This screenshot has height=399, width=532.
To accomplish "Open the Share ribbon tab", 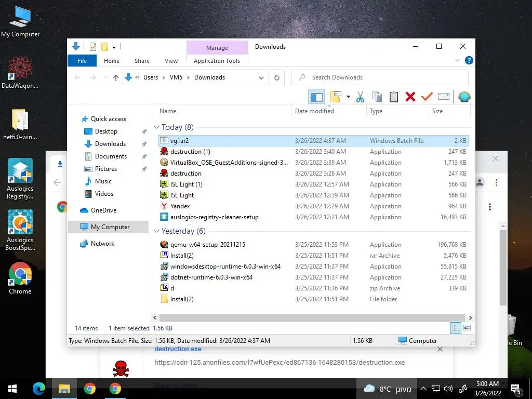I will point(142,61).
